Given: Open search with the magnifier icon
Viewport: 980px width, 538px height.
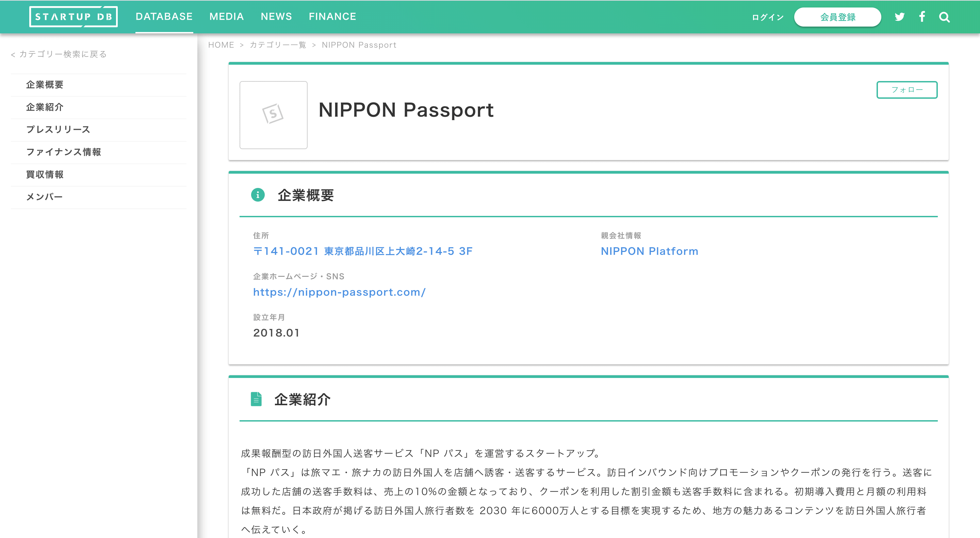Looking at the screenshot, I should point(944,17).
